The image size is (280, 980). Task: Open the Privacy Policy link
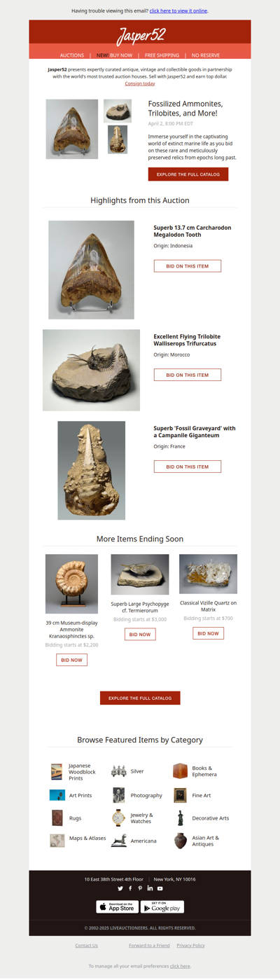[190, 946]
